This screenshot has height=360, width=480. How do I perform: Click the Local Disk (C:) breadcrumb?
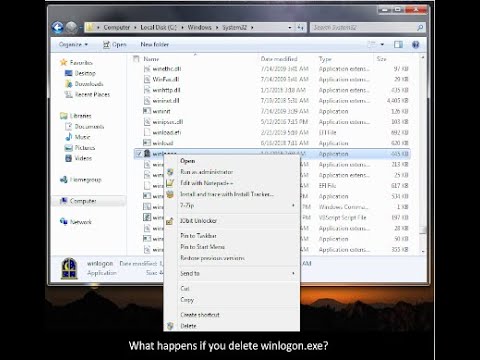(158, 27)
